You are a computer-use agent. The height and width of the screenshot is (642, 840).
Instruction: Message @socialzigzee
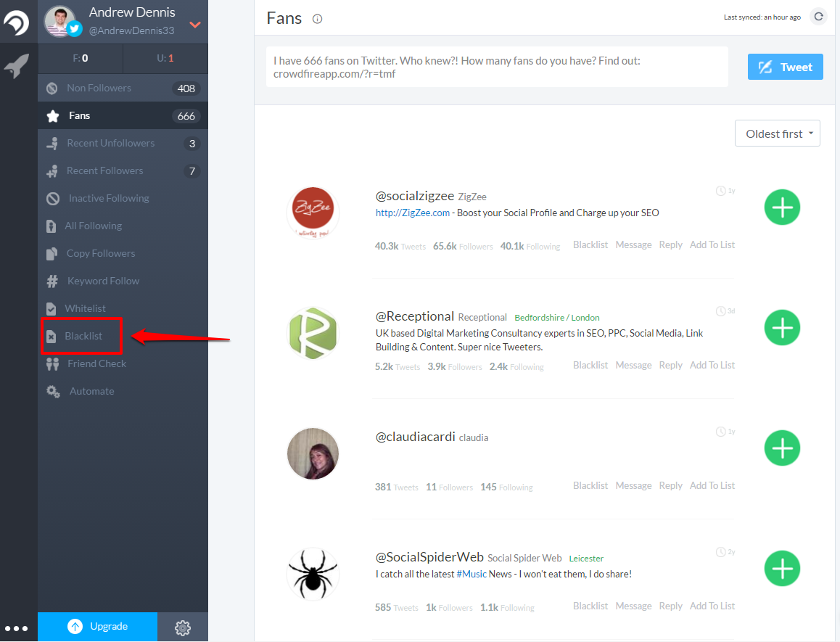coord(633,245)
